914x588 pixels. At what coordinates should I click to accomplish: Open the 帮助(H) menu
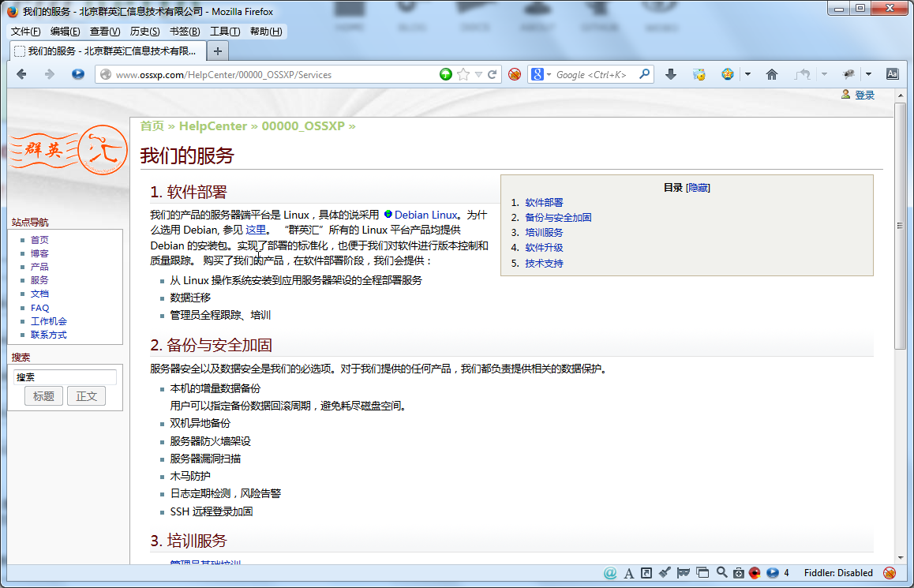point(266,32)
